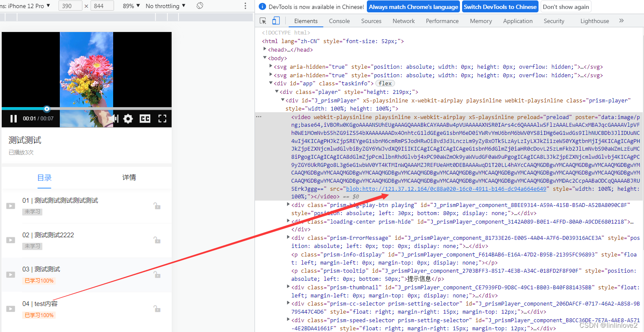Switch to the Elements tab

tap(306, 21)
